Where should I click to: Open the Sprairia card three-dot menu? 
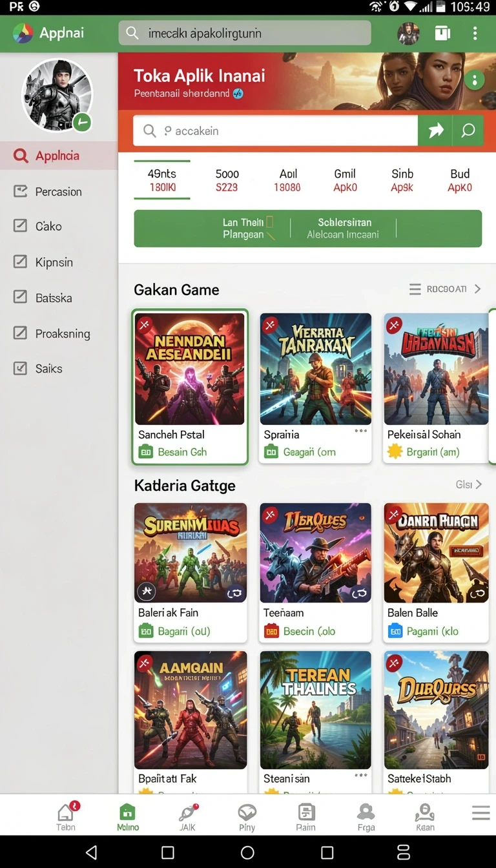(360, 431)
